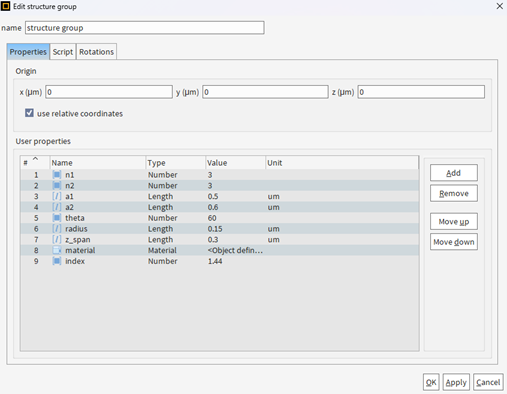Click the value 0.15 of radius
507x394 pixels.
(x=215, y=229)
